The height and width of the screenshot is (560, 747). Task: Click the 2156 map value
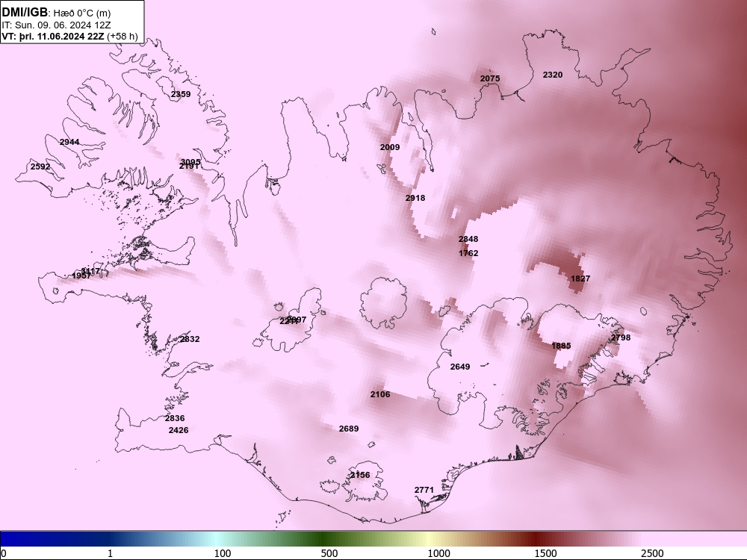pyautogui.click(x=360, y=475)
